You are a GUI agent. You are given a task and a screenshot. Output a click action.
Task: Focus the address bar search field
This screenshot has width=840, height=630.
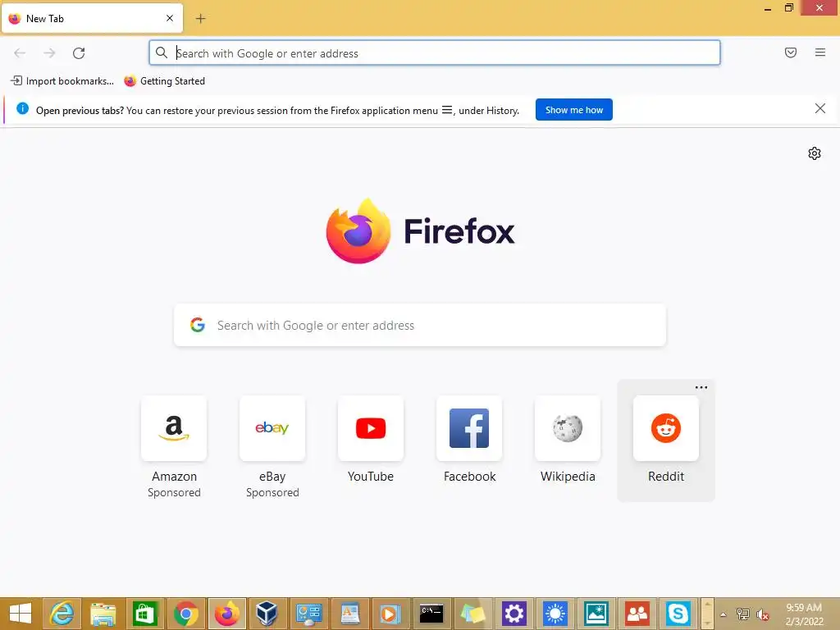tap(435, 53)
